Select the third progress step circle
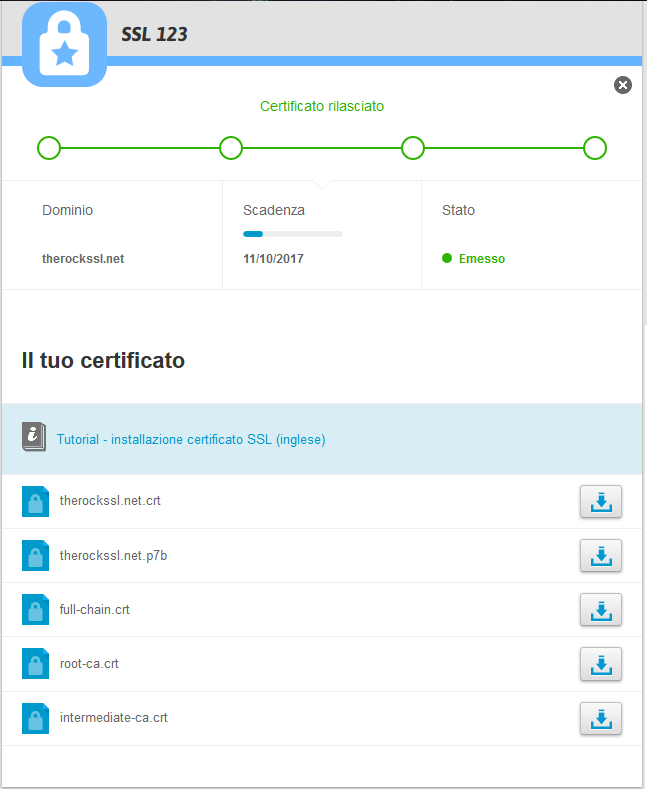Viewport: 649px width, 800px height. (413, 148)
